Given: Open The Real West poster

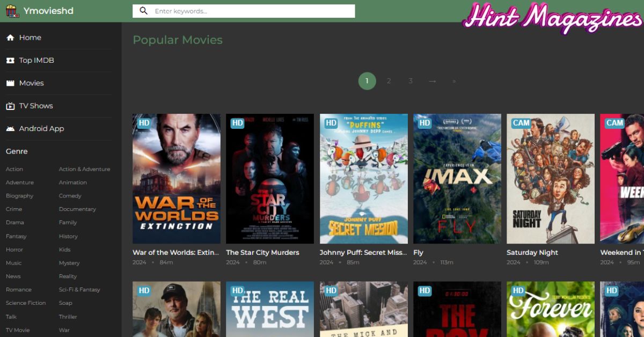Looking at the screenshot, I should [270, 309].
